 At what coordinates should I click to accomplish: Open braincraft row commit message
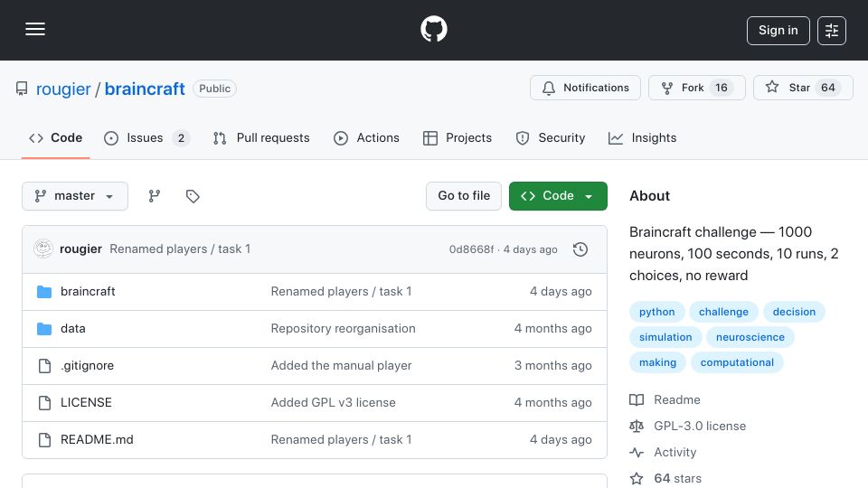341,292
